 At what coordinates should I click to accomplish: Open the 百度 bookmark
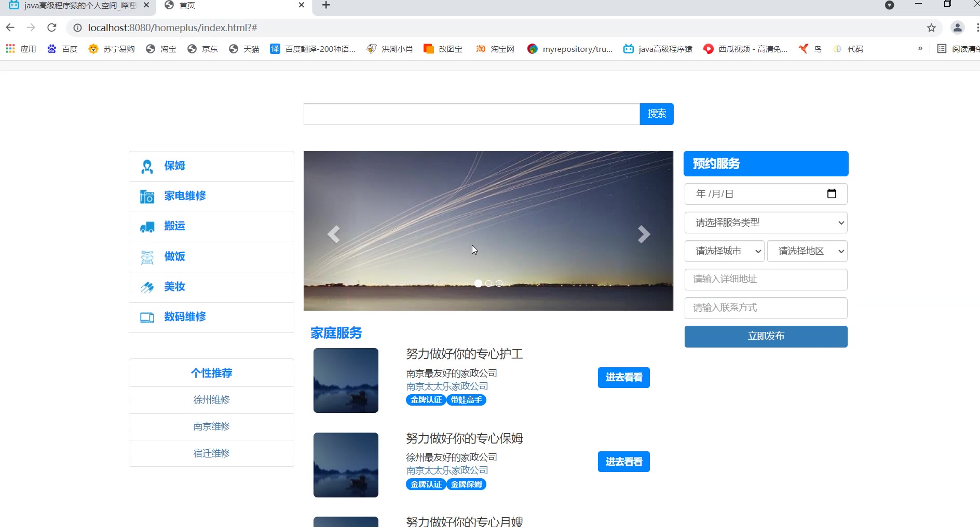coord(62,49)
